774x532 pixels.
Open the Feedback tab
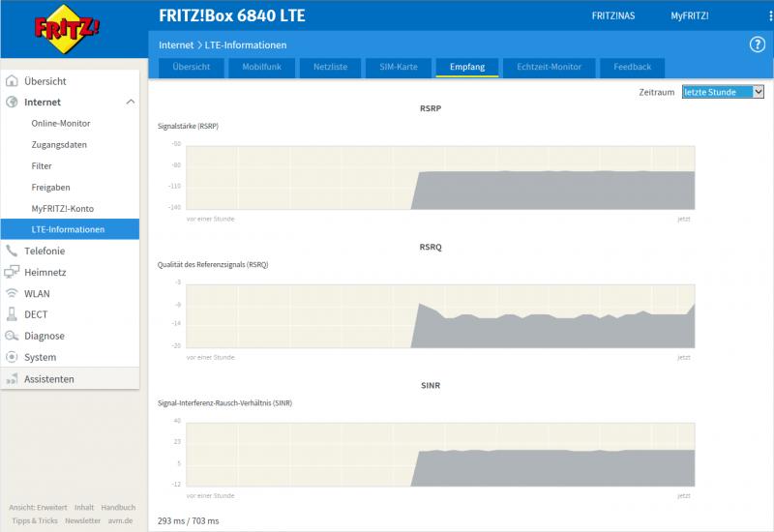(x=633, y=67)
